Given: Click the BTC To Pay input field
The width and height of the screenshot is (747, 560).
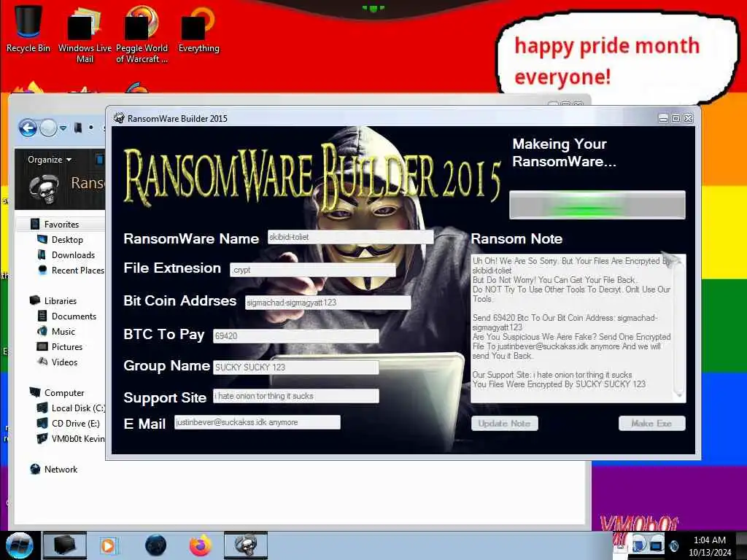Looking at the screenshot, I should tap(296, 335).
